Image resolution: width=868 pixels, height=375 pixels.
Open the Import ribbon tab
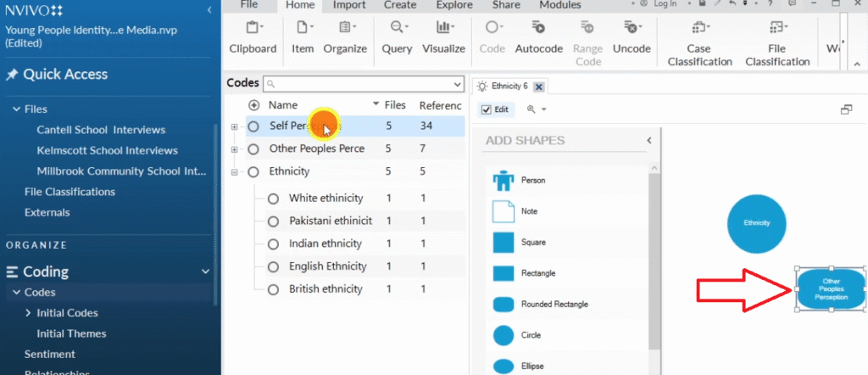pos(349,4)
